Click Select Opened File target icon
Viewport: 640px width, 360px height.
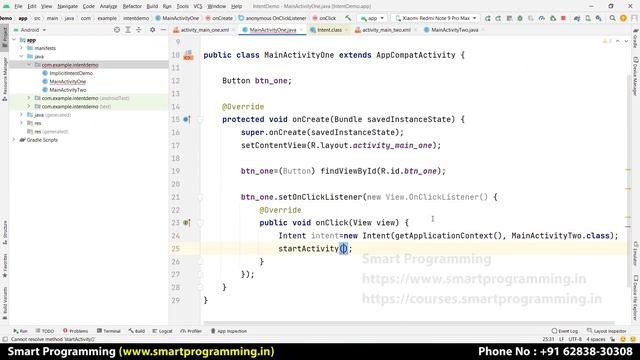[x=117, y=30]
